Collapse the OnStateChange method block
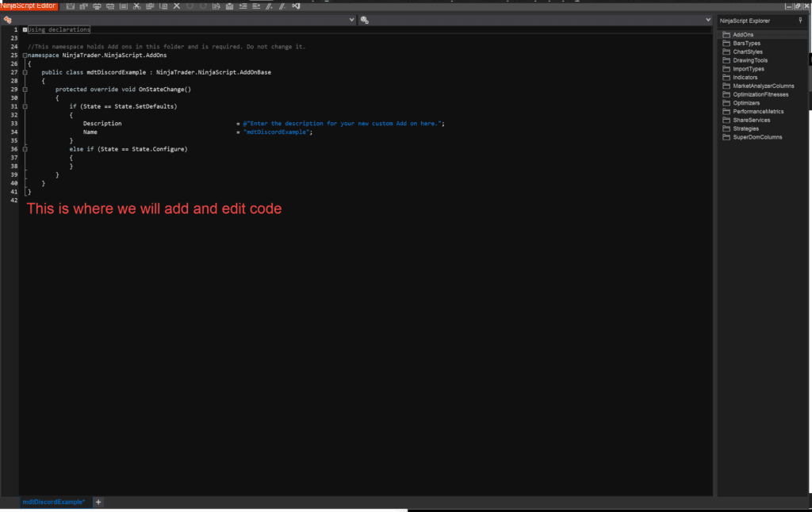Viewport: 812px width, 512px height. pos(25,90)
